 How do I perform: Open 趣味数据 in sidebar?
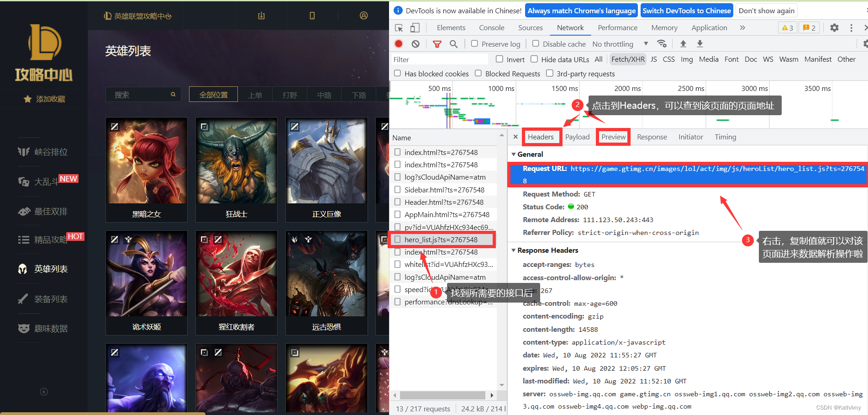coord(43,329)
